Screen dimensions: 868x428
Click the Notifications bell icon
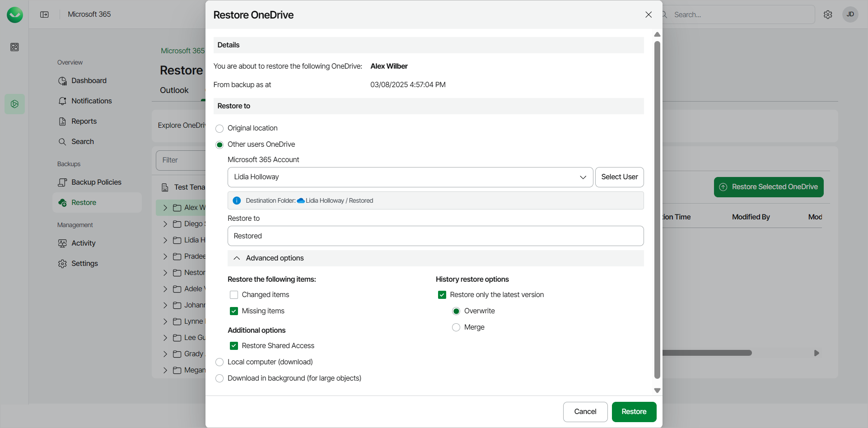pyautogui.click(x=62, y=101)
